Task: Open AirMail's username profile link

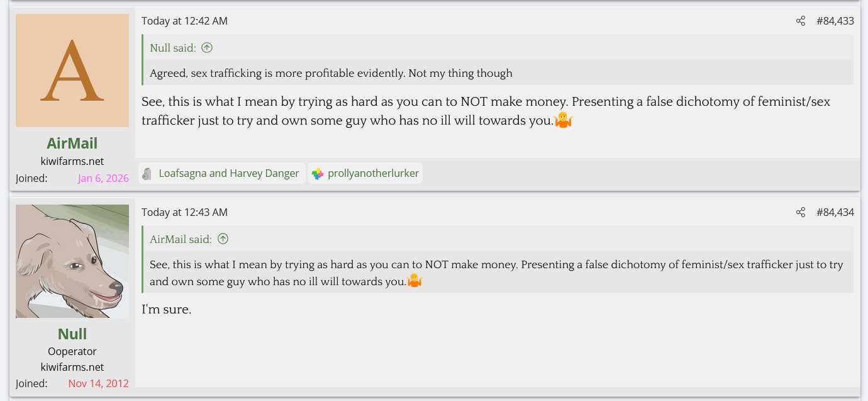Action: pos(72,144)
